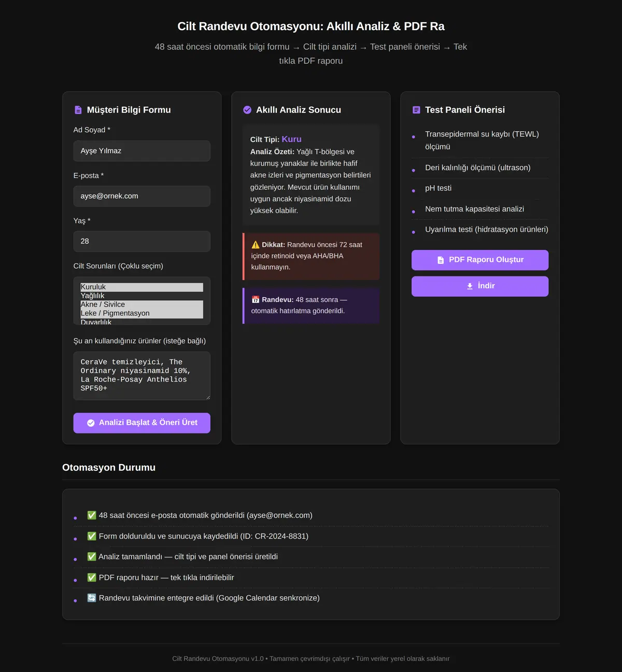Click the Otomasyon Durumu heading

tap(109, 468)
